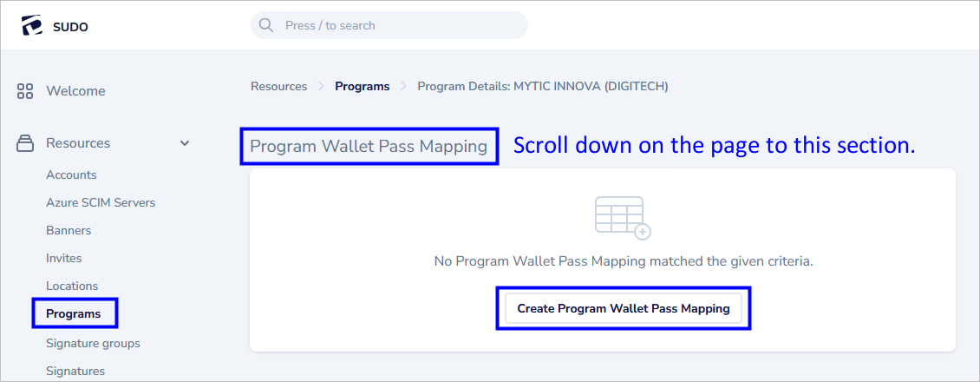
Task: Focus the "Press / to search" field
Action: (399, 25)
